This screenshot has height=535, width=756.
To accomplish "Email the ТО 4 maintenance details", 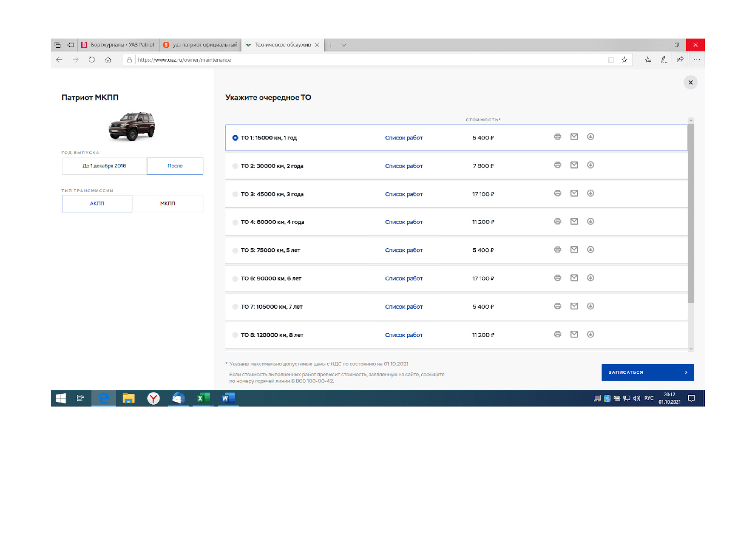I will 574,221.
